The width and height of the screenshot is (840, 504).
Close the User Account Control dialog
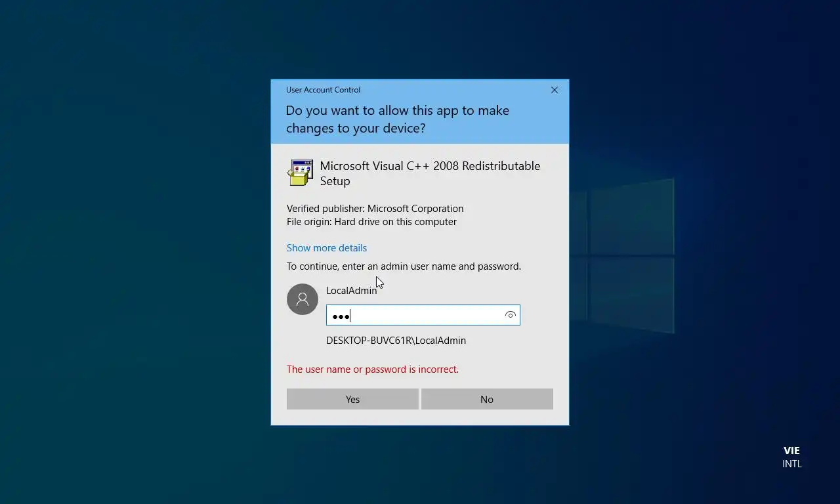[x=555, y=90]
